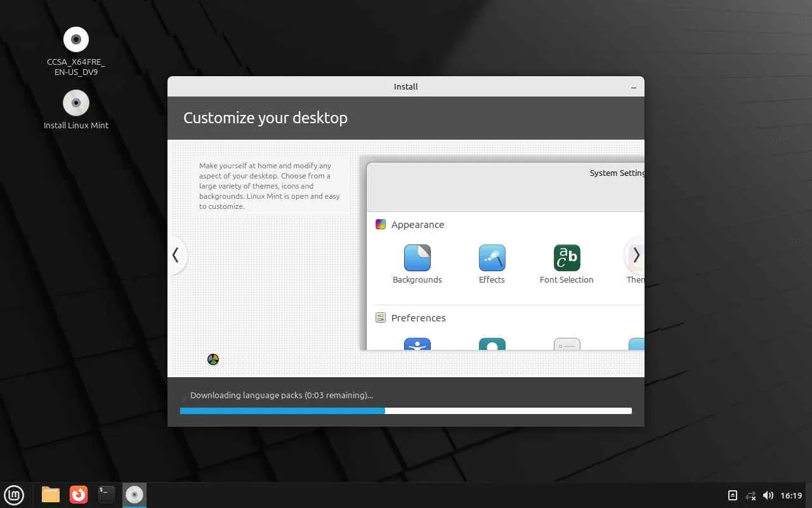
Task: Open the volume control in the tray
Action: point(768,495)
